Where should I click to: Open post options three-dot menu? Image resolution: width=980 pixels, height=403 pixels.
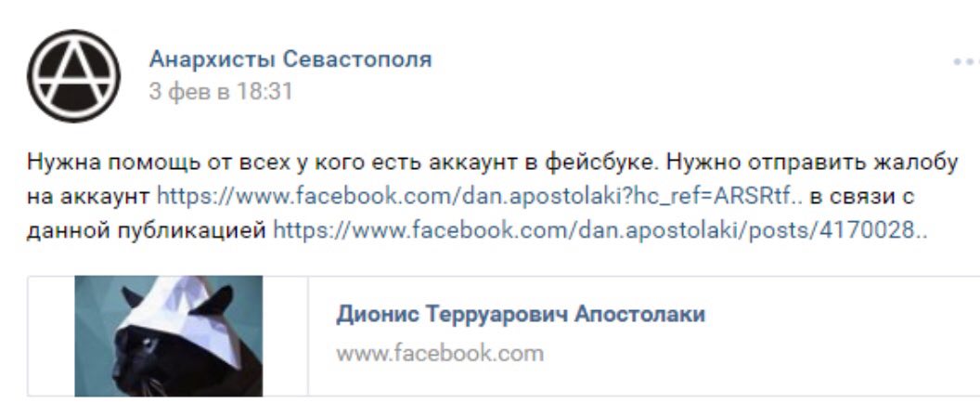pos(966,62)
